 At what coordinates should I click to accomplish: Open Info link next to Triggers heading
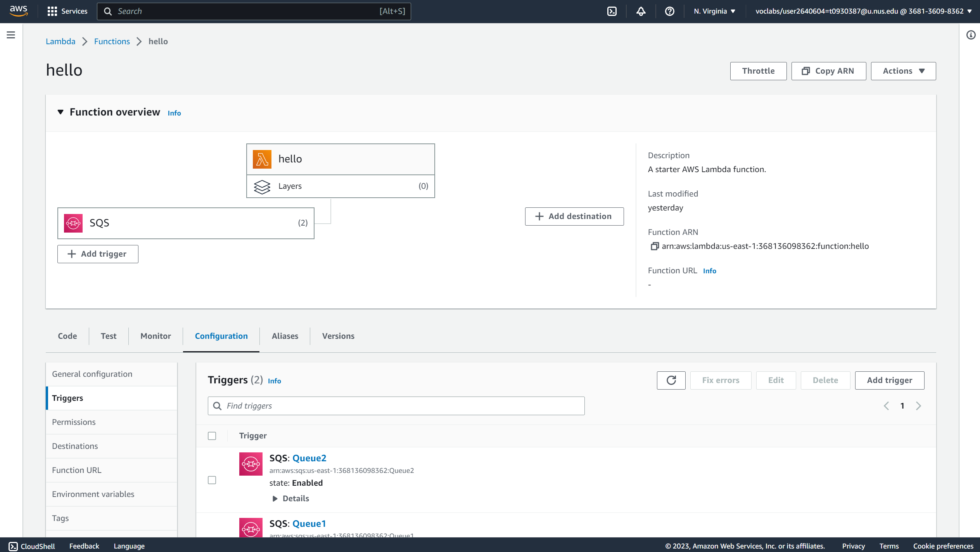[274, 381]
